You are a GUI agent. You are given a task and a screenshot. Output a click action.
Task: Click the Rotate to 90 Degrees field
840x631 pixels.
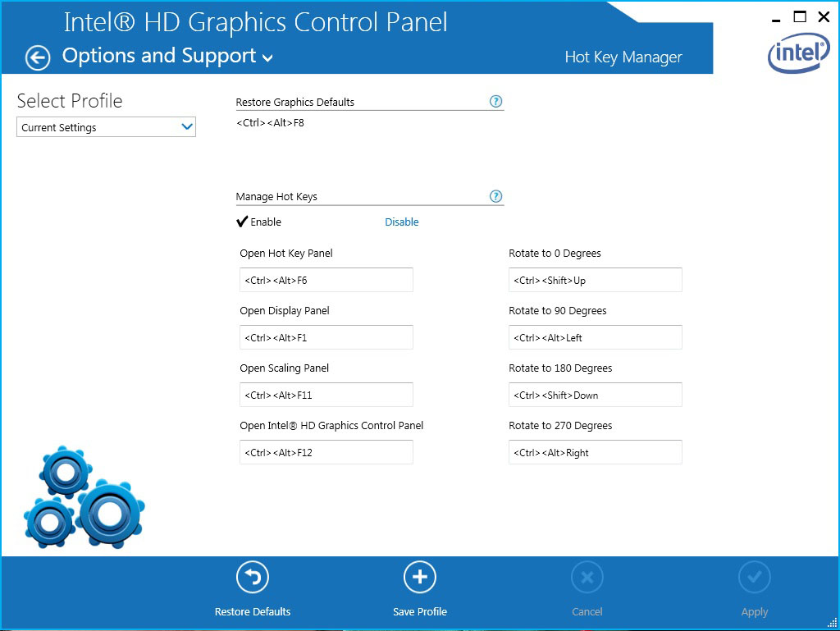[595, 337]
